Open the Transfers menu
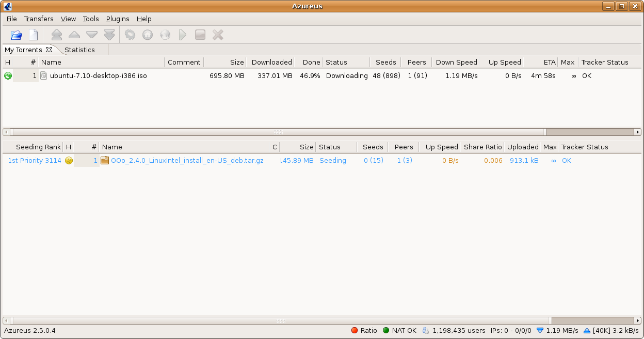Image resolution: width=644 pixels, height=339 pixels. [39, 19]
